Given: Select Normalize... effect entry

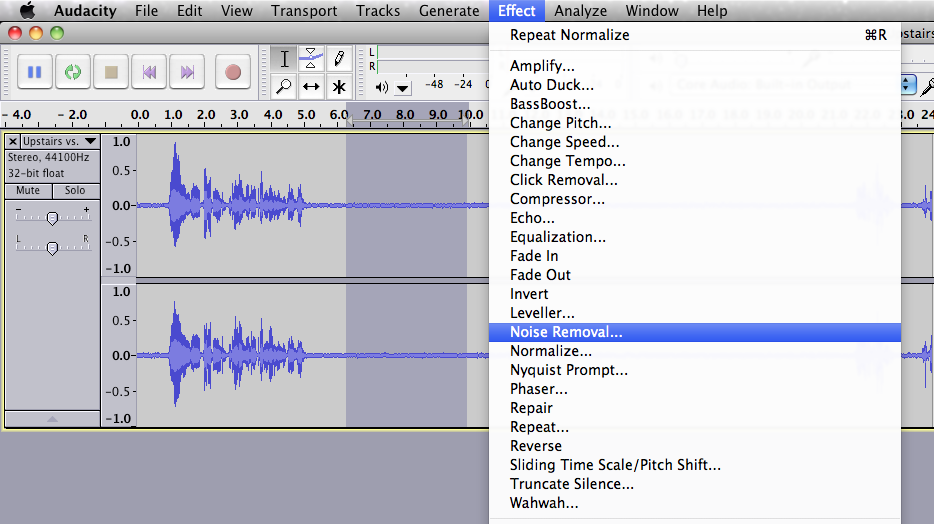Looking at the screenshot, I should click(x=551, y=351).
